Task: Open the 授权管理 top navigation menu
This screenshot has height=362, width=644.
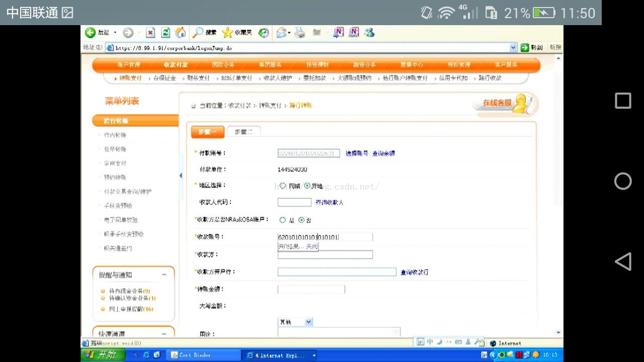Action: click(458, 65)
